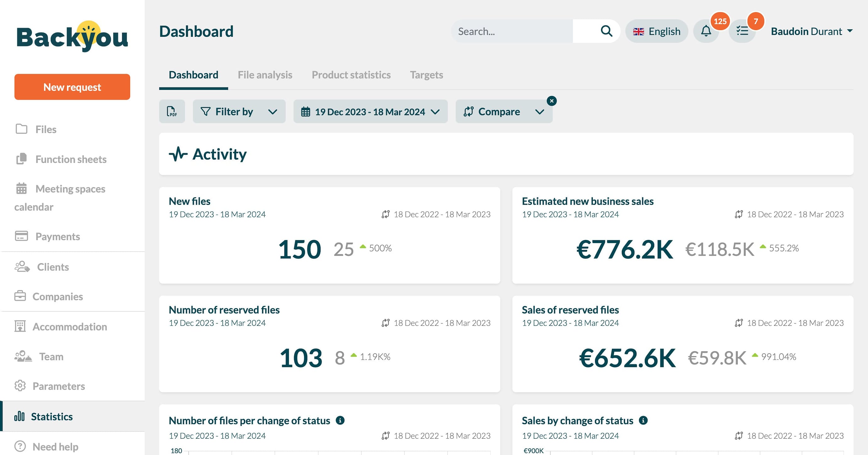868x455 pixels.
Task: Change language from English
Action: tap(656, 31)
